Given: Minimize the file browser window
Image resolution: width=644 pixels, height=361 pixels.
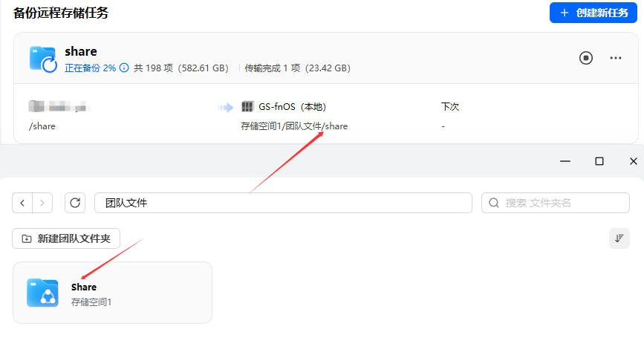Looking at the screenshot, I should (565, 161).
